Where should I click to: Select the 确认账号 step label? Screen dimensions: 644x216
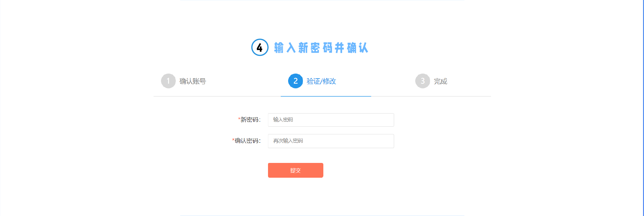pyautogui.click(x=193, y=81)
